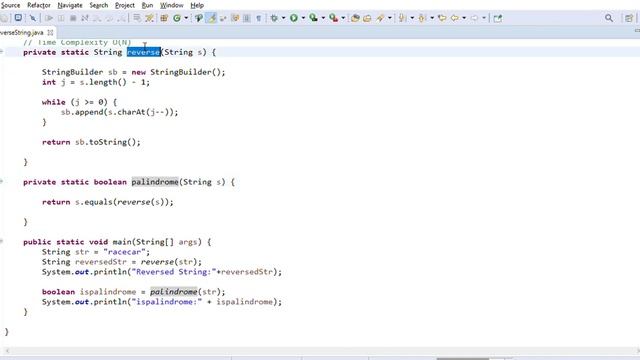Screen dimensions: 640x360
Task: Click the Last Edit Location icon
Action: [442, 18]
